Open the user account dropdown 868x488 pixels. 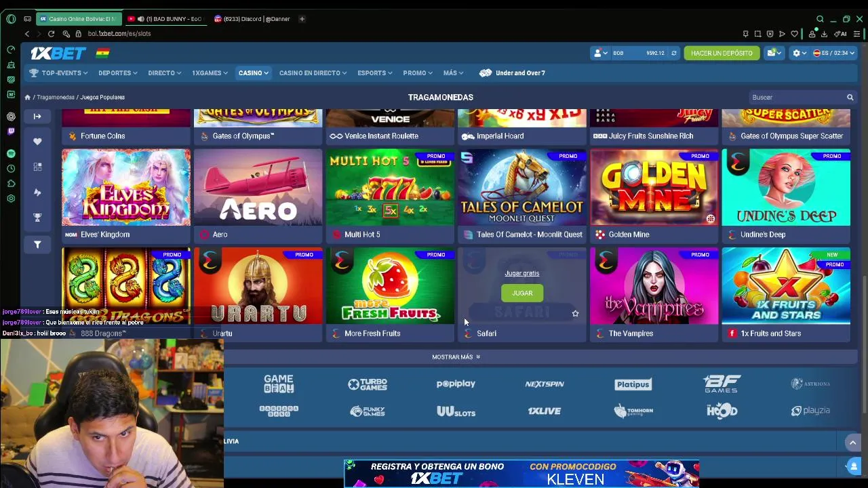point(599,53)
